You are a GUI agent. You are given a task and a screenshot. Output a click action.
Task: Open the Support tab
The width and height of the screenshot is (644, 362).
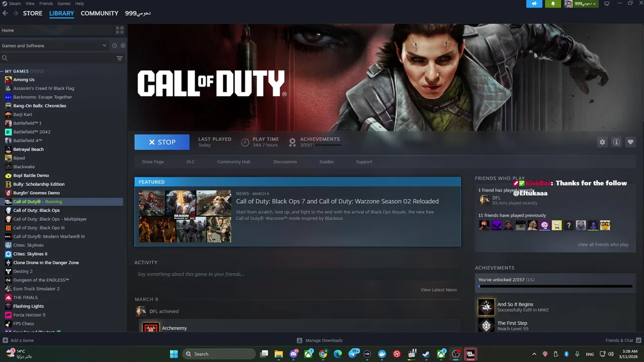pos(364,162)
